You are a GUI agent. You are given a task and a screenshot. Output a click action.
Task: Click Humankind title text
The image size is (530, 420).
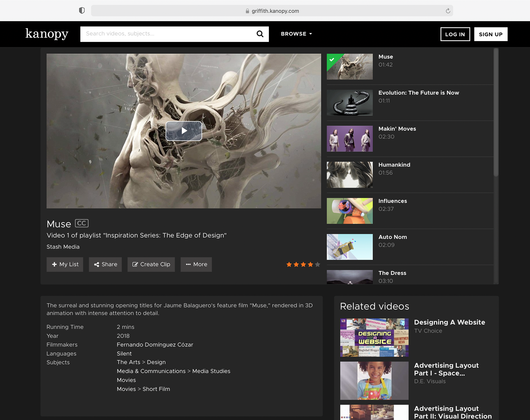[394, 165]
